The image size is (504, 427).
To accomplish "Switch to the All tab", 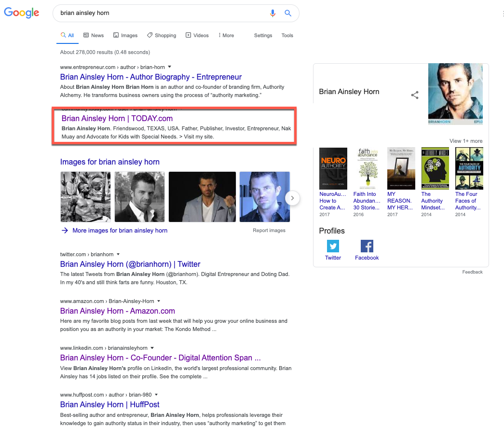I will [68, 35].
